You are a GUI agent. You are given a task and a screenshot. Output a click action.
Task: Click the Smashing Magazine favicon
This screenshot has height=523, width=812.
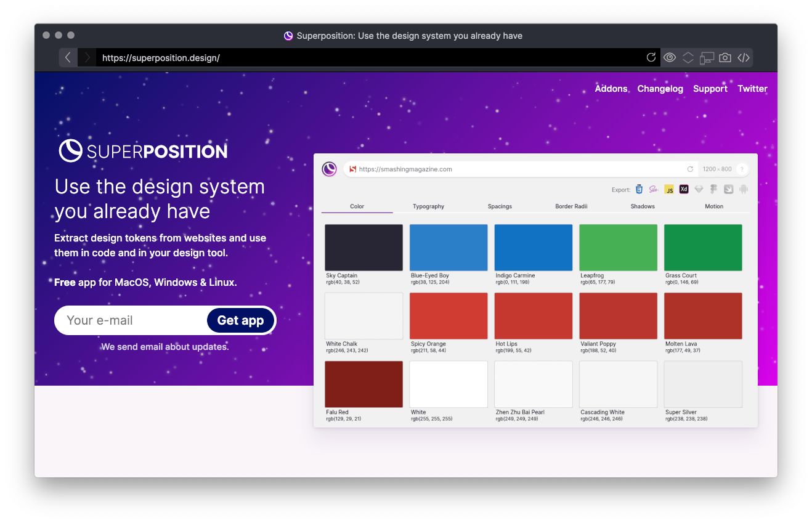point(353,169)
